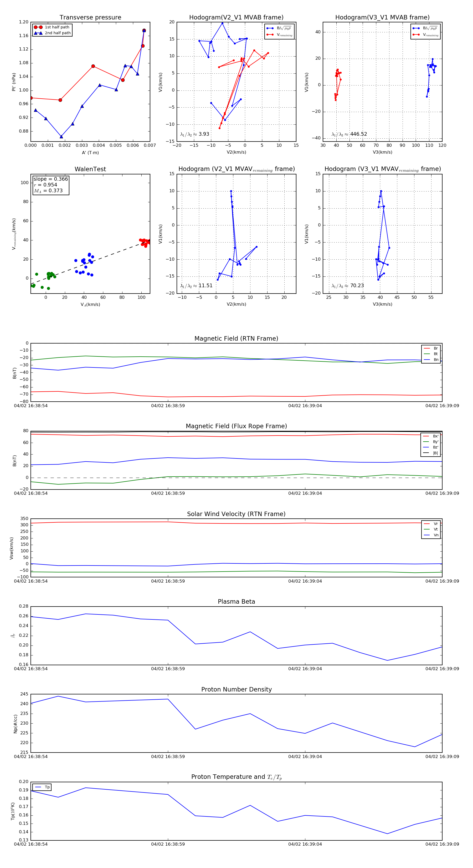Click the 'MA = 0.373' annotation
Screen dimensions: 473x868
[x=48, y=191]
